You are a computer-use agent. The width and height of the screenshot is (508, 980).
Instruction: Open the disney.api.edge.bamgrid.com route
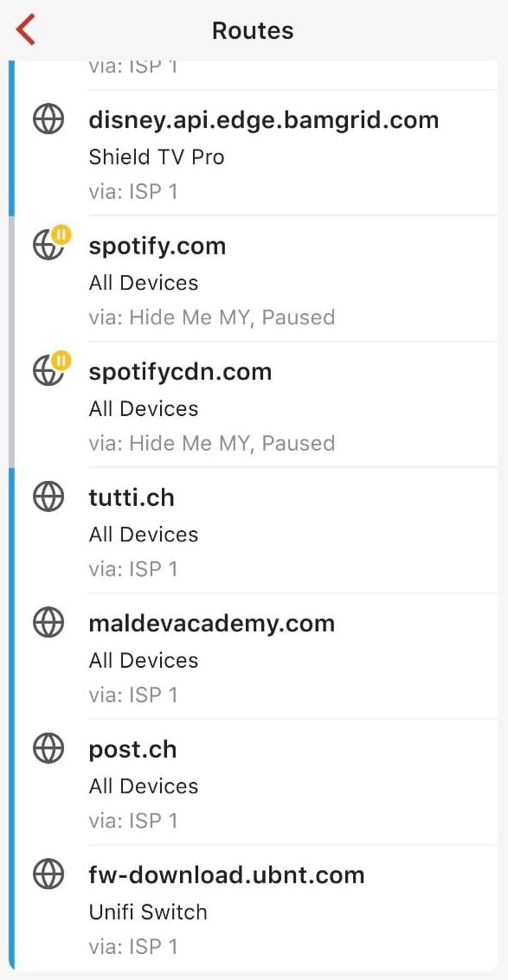pyautogui.click(x=256, y=153)
